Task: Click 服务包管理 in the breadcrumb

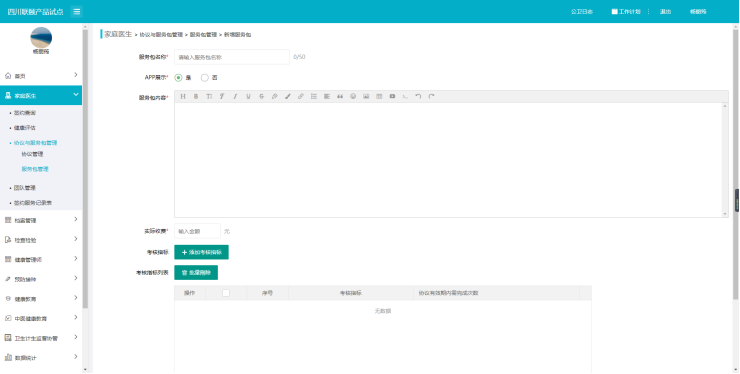Action: pyautogui.click(x=203, y=35)
